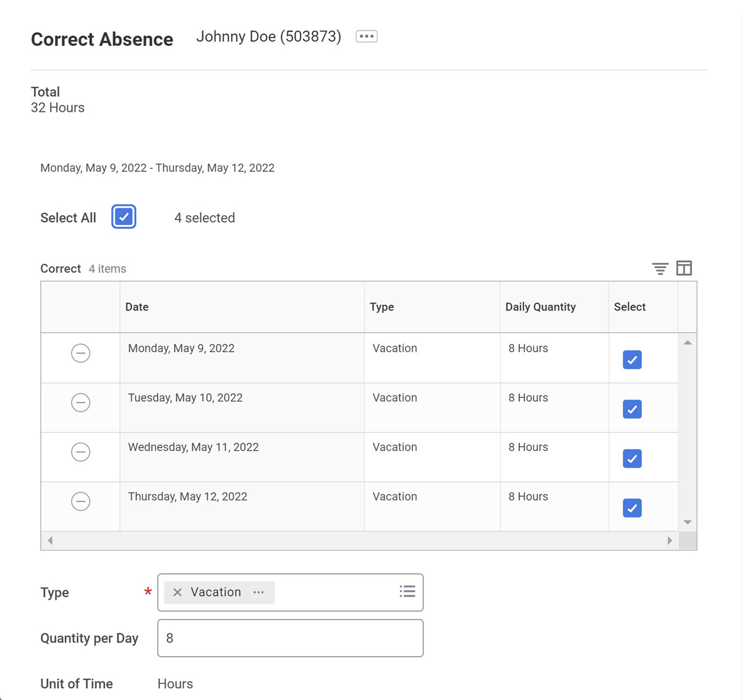
Task: Remove the Tuesday, May 10 row
Action: click(80, 403)
